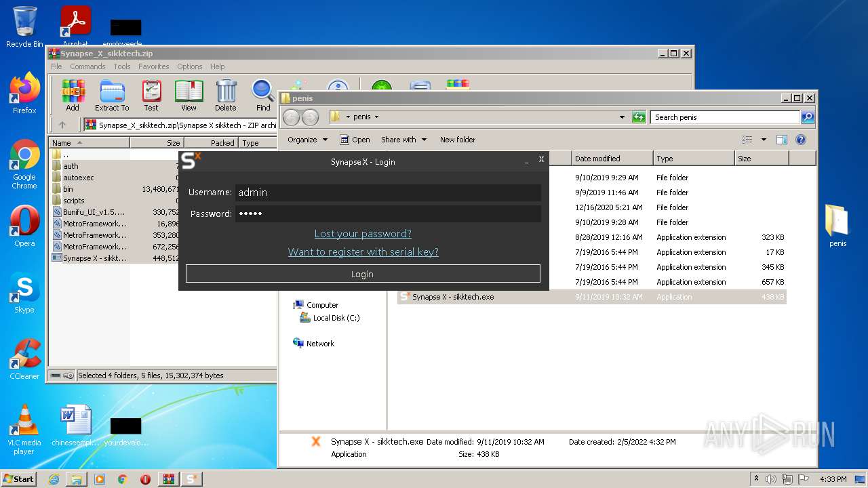Viewport: 868px width, 488px height.
Task: Click Login button in Synapse X
Action: pyautogui.click(x=363, y=274)
